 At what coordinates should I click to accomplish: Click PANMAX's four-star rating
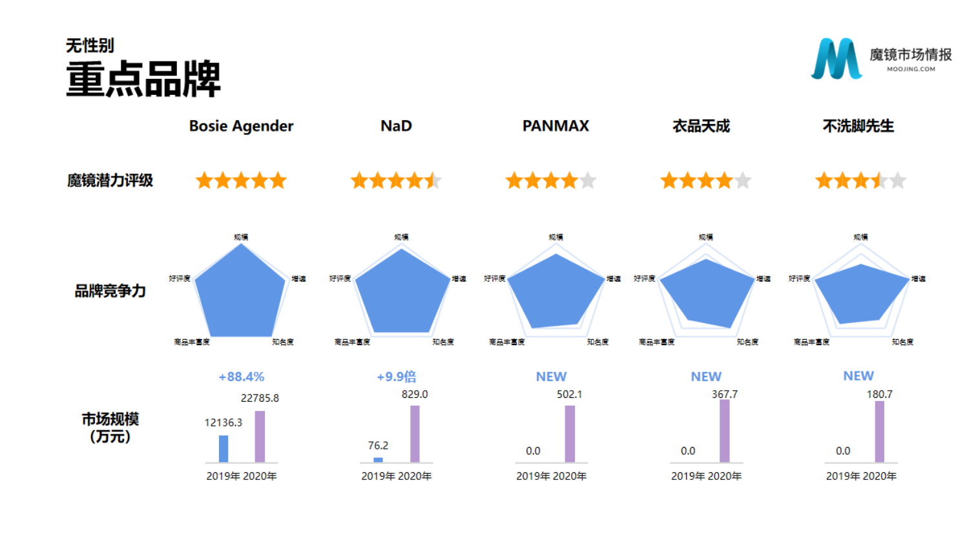(550, 180)
